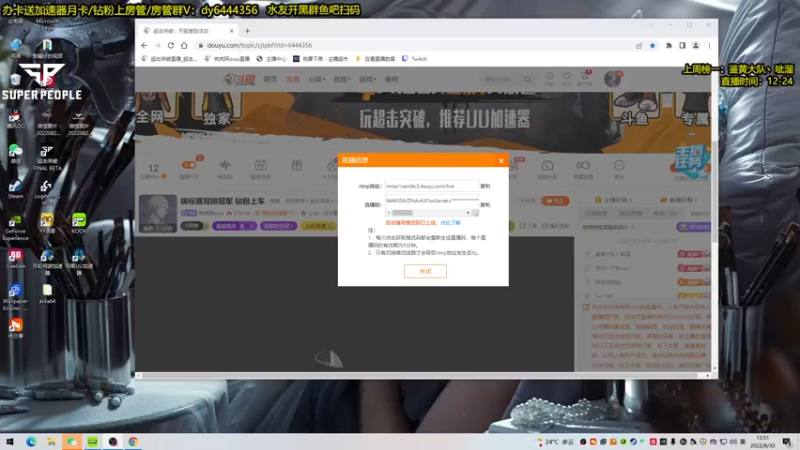
Task: Focus the rtmp address field
Action: 432,186
